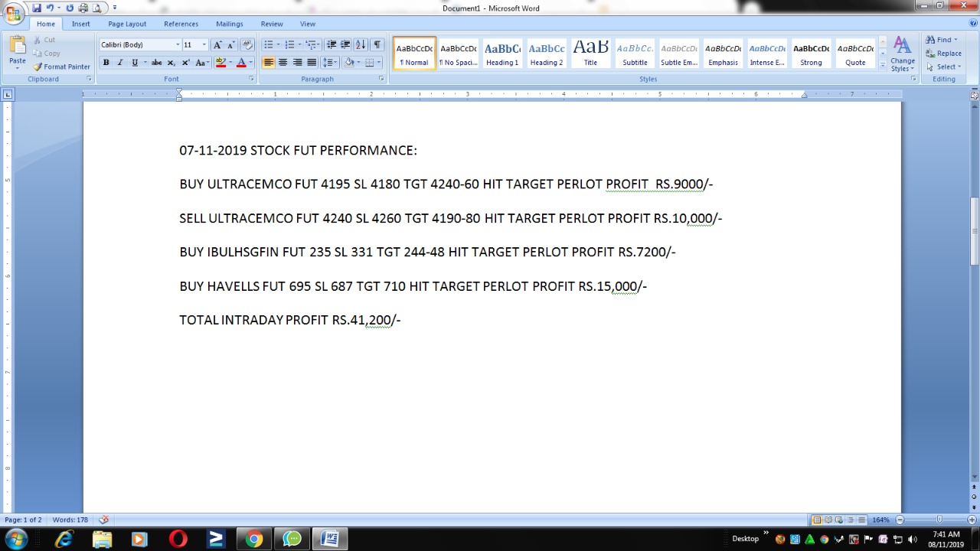Launch Google Chrome from the taskbar

point(253,539)
